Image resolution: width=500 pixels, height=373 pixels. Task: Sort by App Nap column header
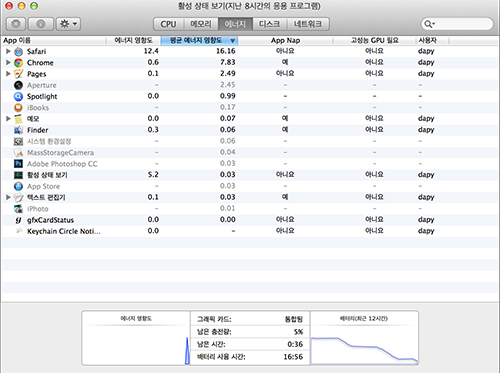click(285, 40)
